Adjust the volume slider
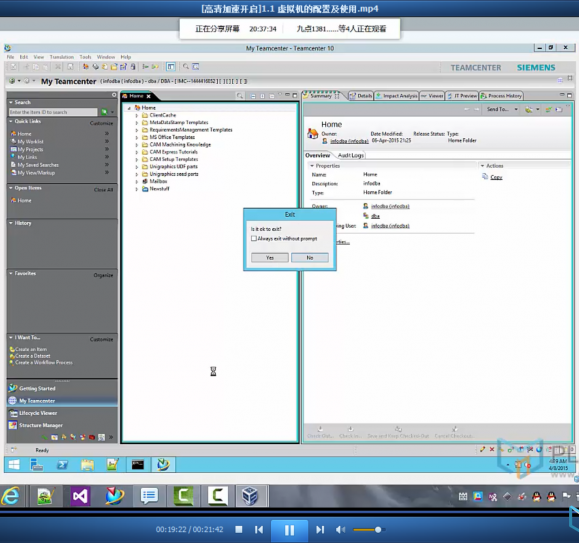This screenshot has width=579, height=543. click(369, 530)
